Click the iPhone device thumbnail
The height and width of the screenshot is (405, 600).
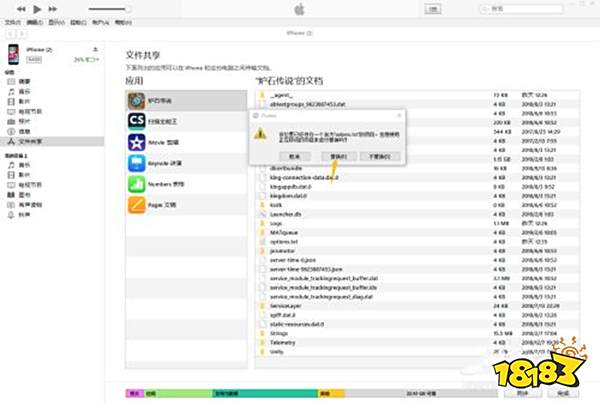pos(13,54)
